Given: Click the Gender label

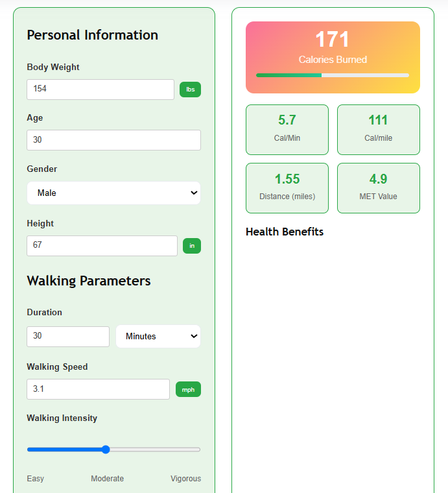Looking at the screenshot, I should pyautogui.click(x=41, y=169).
